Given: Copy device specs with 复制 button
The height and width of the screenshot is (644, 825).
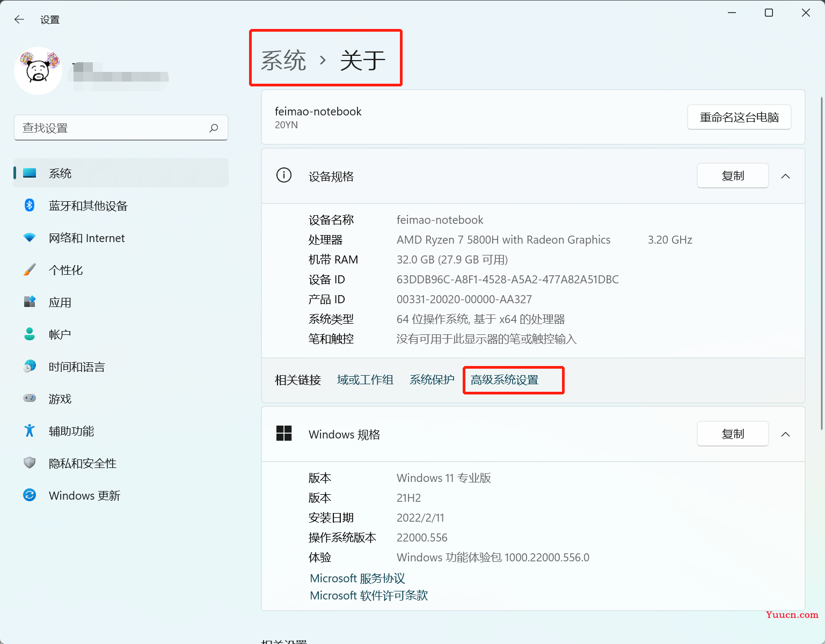Looking at the screenshot, I should (733, 175).
